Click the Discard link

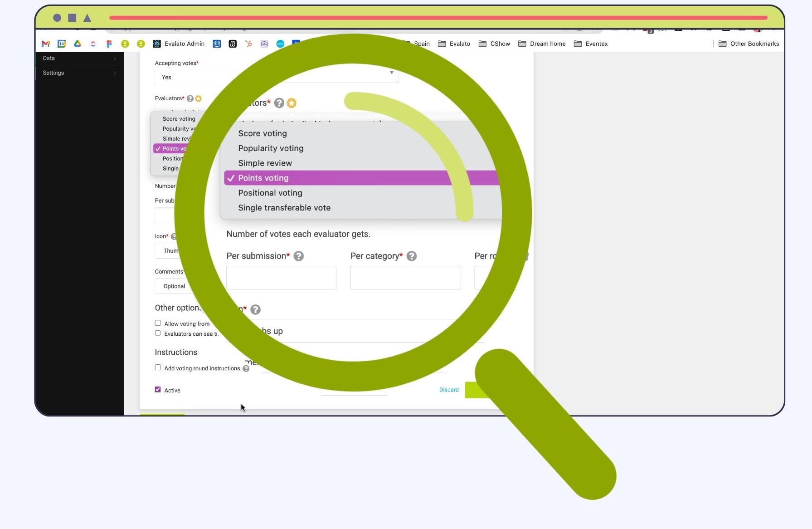pos(449,390)
